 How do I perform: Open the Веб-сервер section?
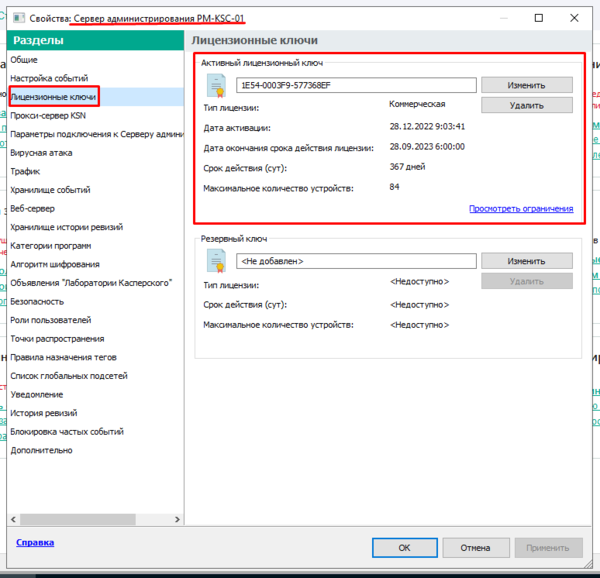point(33,208)
